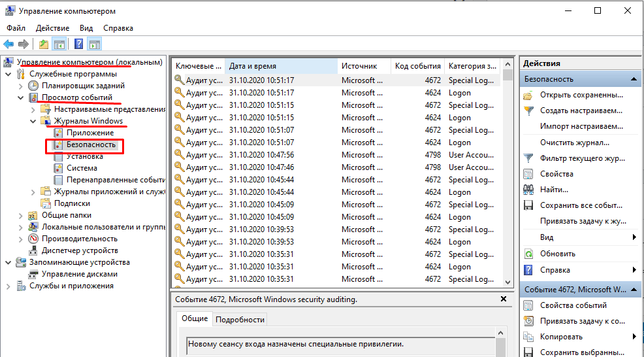Switch to the Подробности tab
This screenshot has height=357, width=644.
[x=240, y=320]
